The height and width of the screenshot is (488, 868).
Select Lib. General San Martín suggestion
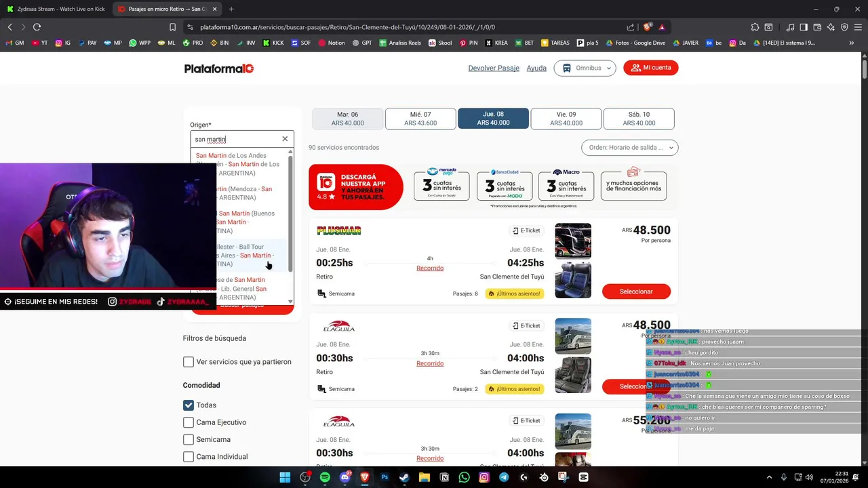tap(241, 288)
